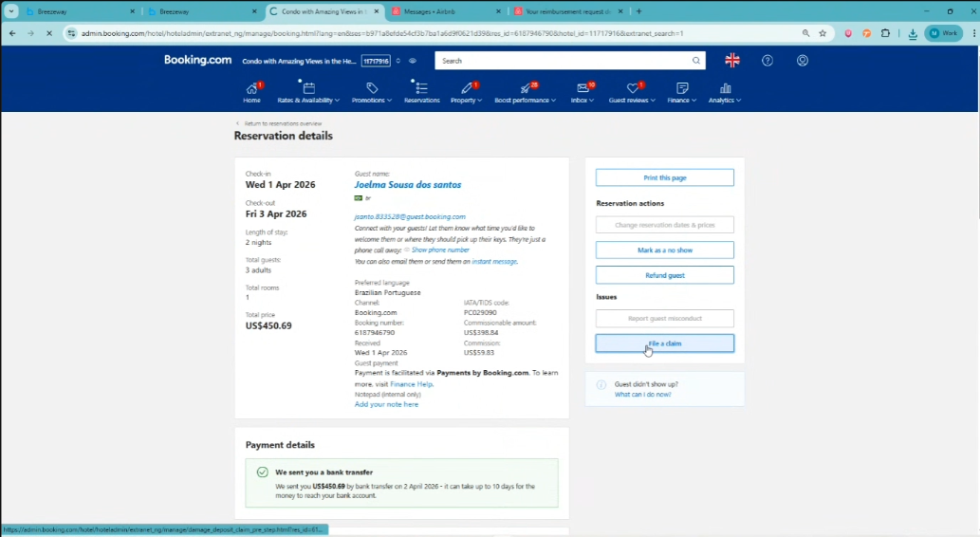Open the help question mark icon
The image size is (980, 537).
click(x=767, y=61)
